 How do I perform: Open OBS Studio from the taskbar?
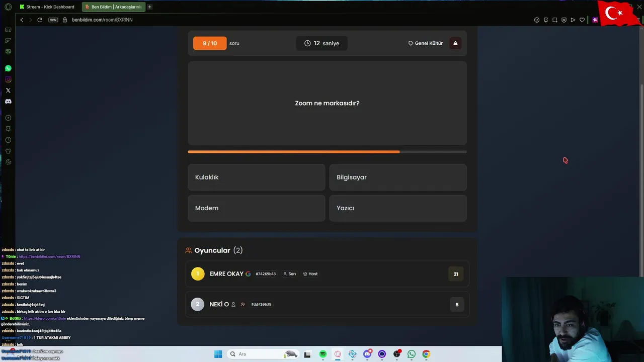pyautogui.click(x=397, y=354)
